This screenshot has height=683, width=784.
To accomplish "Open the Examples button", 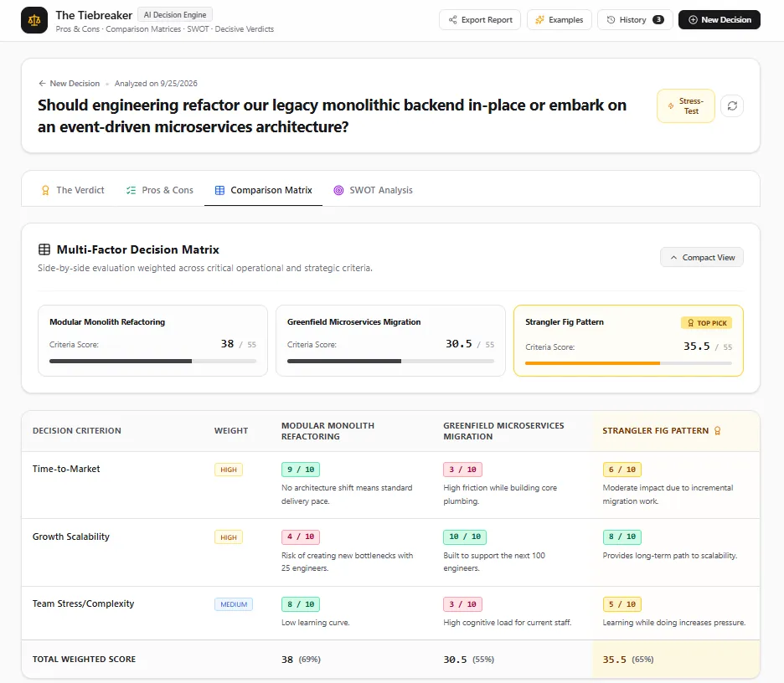I will click(560, 20).
